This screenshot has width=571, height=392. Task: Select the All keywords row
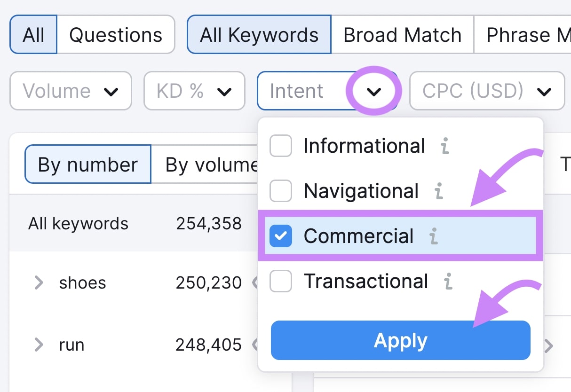(x=79, y=223)
